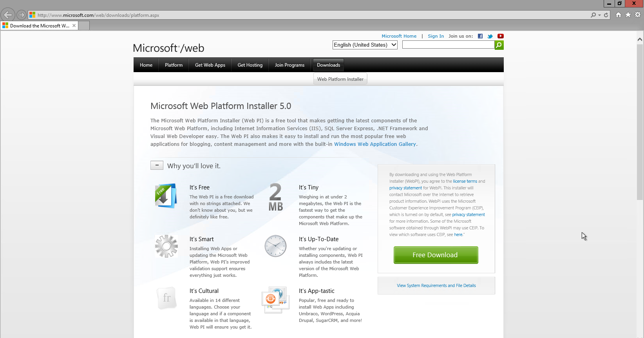Click the site search text field
Viewport: 644px width, 338px height.
(x=448, y=45)
